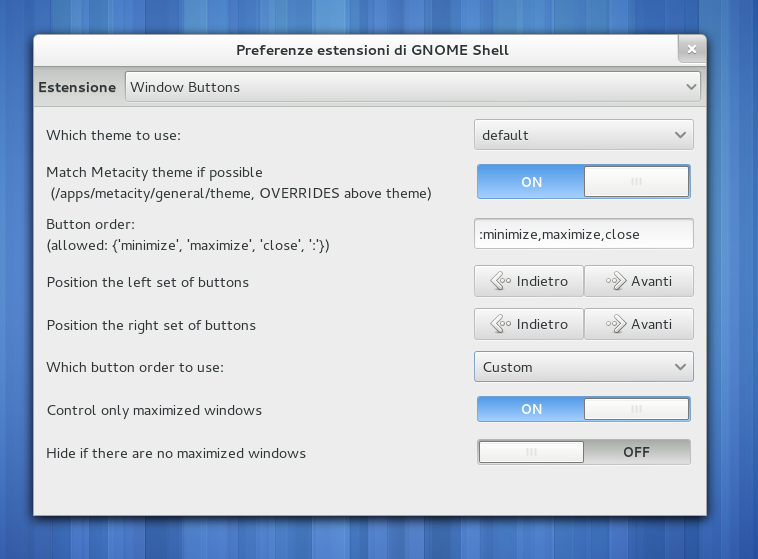Viewport: 758px width, 559px height.
Task: Click 'Hide if there are no maximized windows' label
Action: [176, 453]
